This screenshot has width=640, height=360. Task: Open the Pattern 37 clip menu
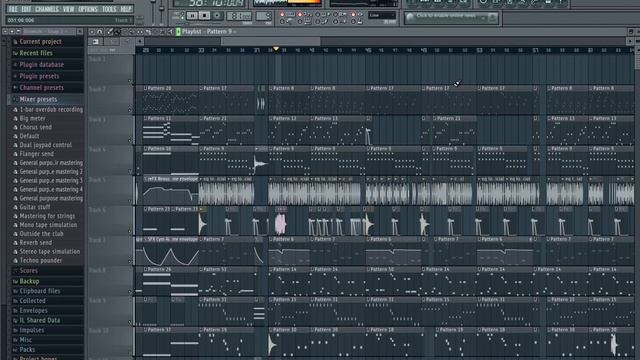point(145,330)
